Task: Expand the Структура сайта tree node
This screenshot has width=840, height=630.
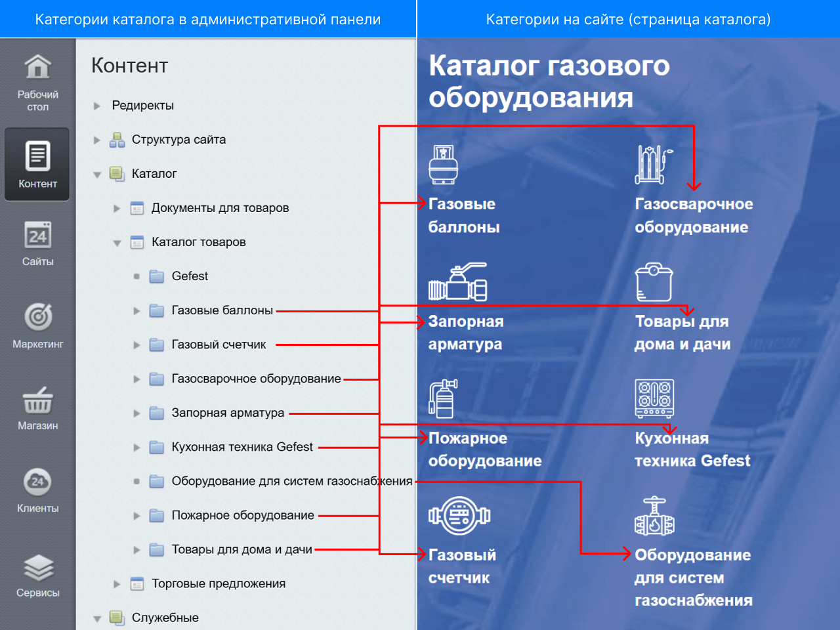Action: 97,140
